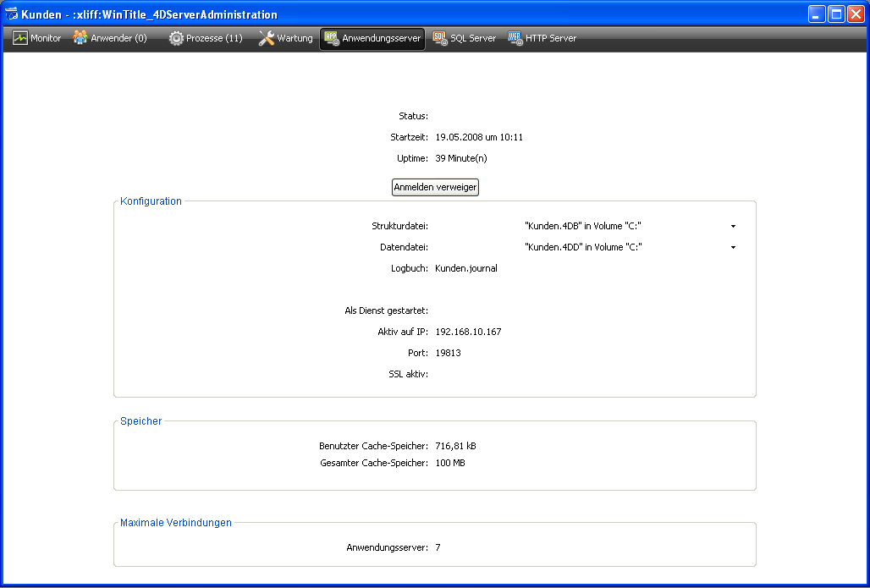Click the uptime value 39 Minute(n)
The image size is (870, 588).
(x=461, y=158)
